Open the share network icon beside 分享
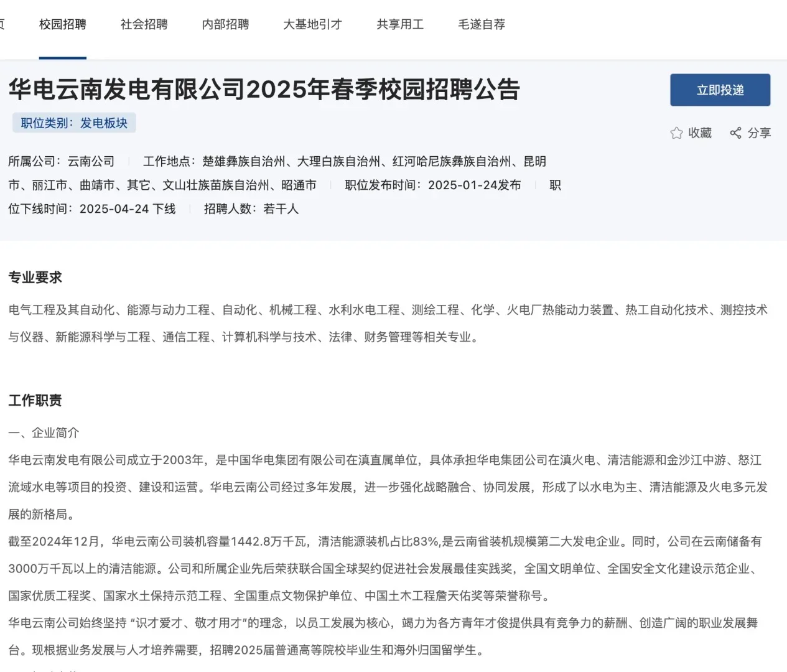This screenshot has height=672, width=787. [x=735, y=133]
